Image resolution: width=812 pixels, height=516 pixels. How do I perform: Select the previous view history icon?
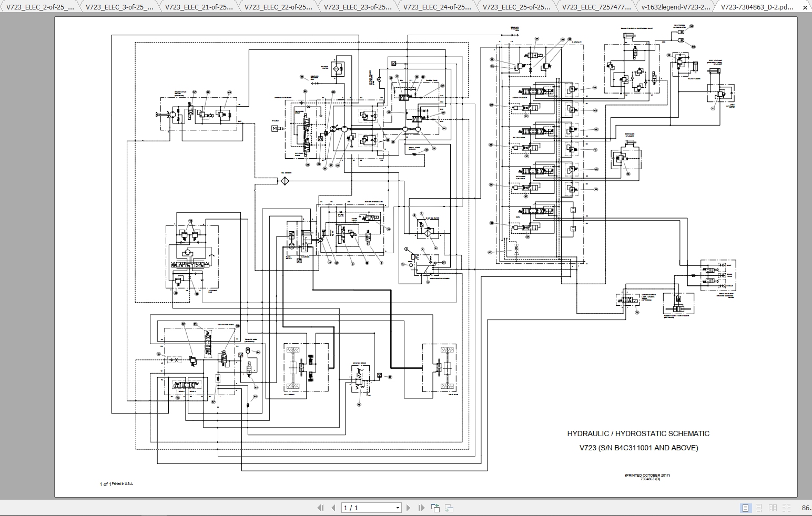coord(435,508)
